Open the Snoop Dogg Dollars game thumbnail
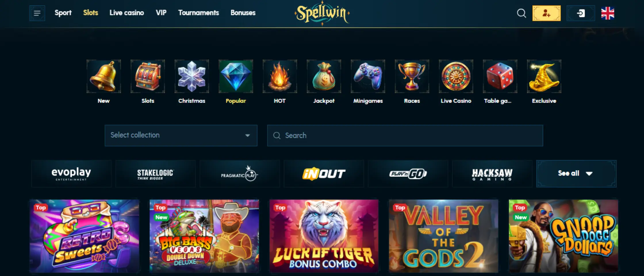The image size is (644, 276). pyautogui.click(x=563, y=236)
